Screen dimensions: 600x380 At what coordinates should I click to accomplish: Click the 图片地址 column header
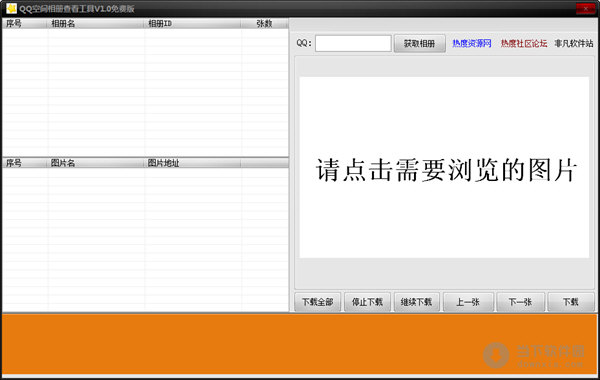click(x=192, y=163)
